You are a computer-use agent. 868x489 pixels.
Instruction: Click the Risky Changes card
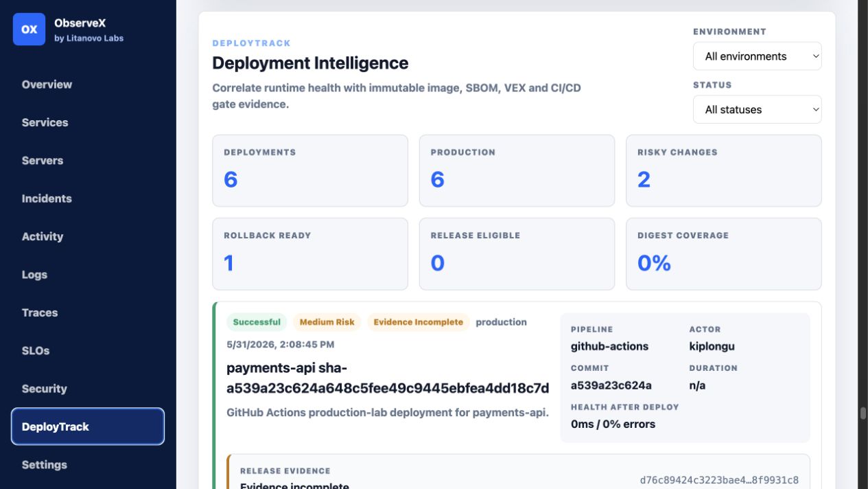(723, 170)
